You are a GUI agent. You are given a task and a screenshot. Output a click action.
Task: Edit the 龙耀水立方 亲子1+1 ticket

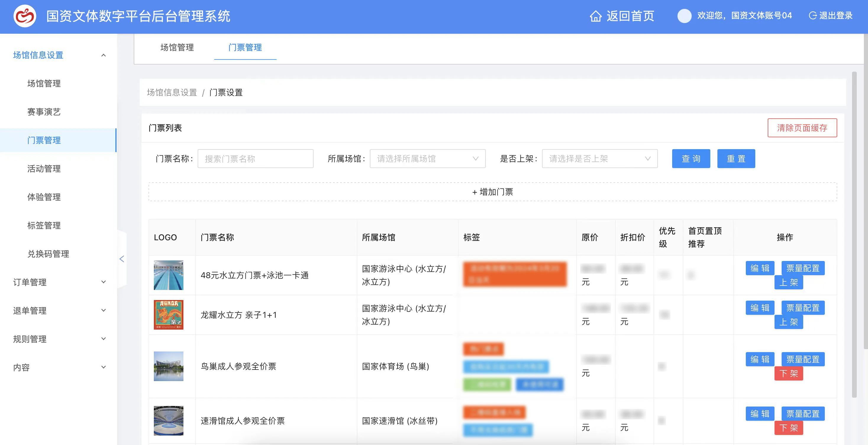pos(760,308)
